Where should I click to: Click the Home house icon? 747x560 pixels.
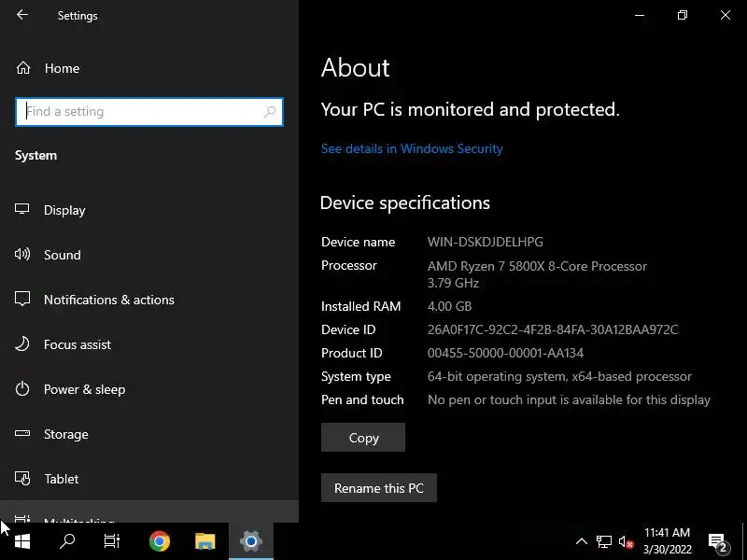tap(22, 68)
